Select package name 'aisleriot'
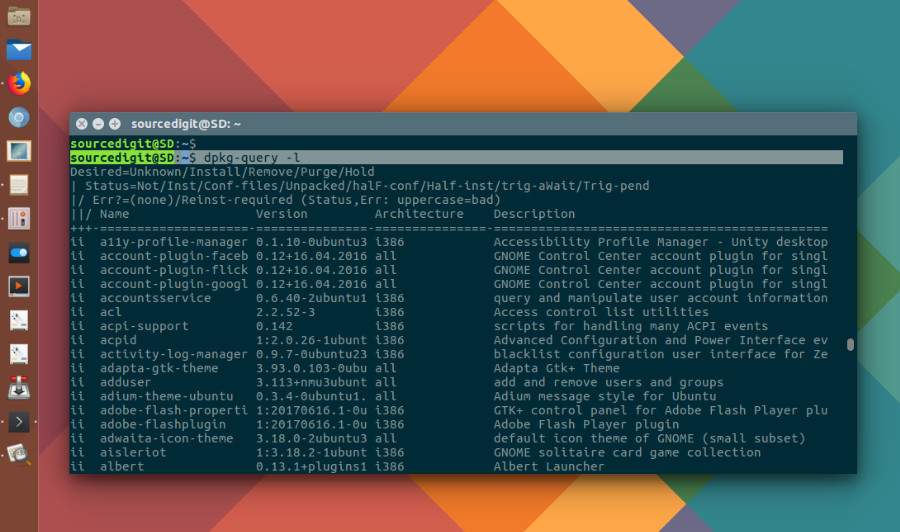900x532 pixels. [133, 453]
